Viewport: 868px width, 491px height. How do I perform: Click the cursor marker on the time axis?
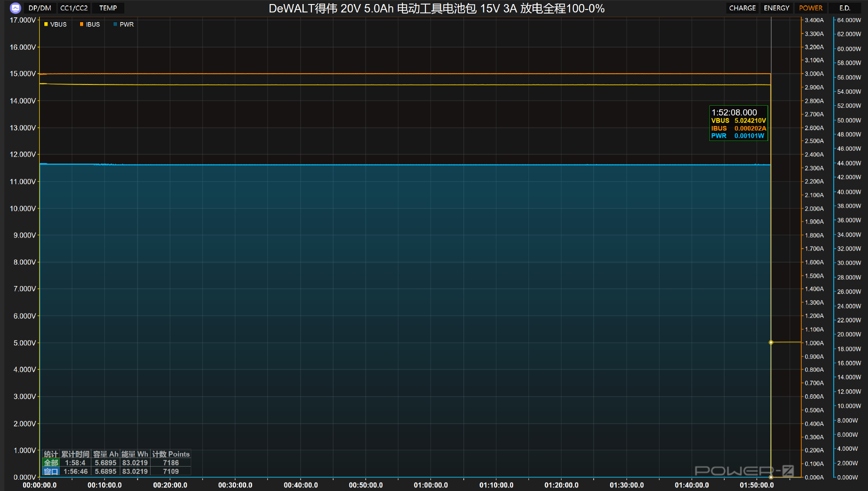[771, 477]
